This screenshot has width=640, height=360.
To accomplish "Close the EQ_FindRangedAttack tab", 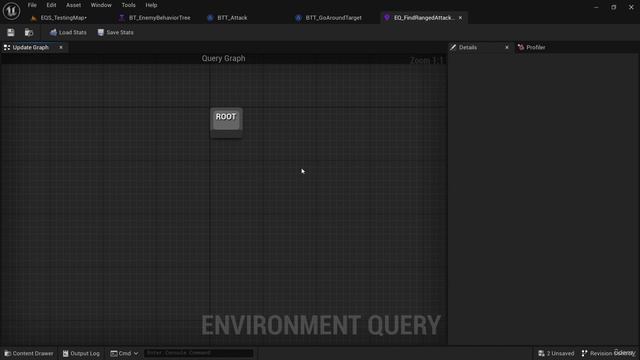I will point(460,18).
